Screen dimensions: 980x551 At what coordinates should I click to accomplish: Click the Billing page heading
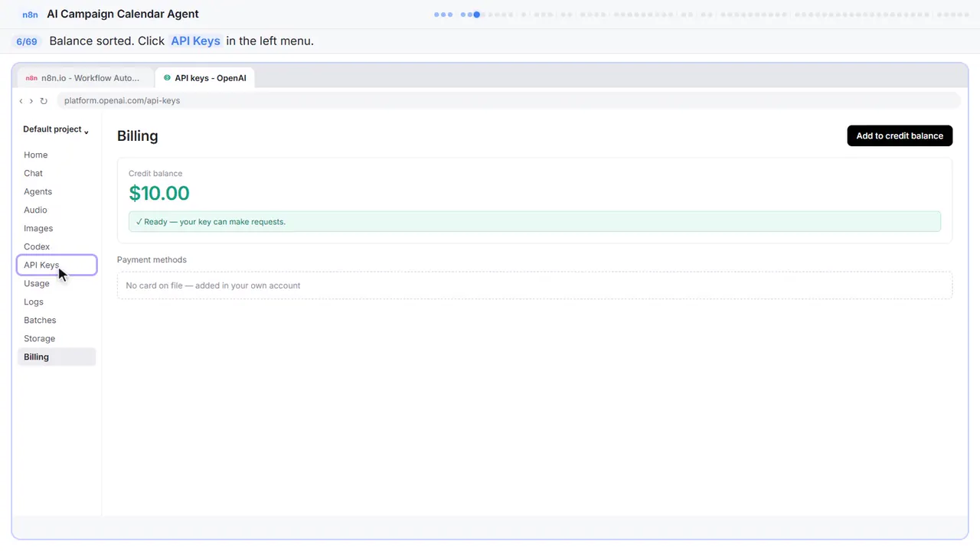click(x=138, y=136)
